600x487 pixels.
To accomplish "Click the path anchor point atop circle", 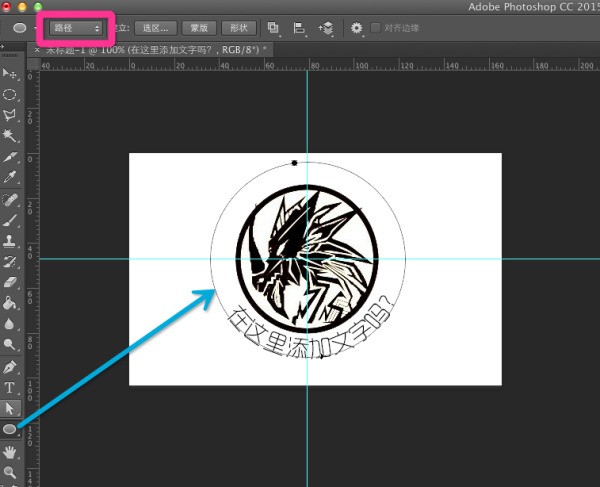I will point(294,162).
